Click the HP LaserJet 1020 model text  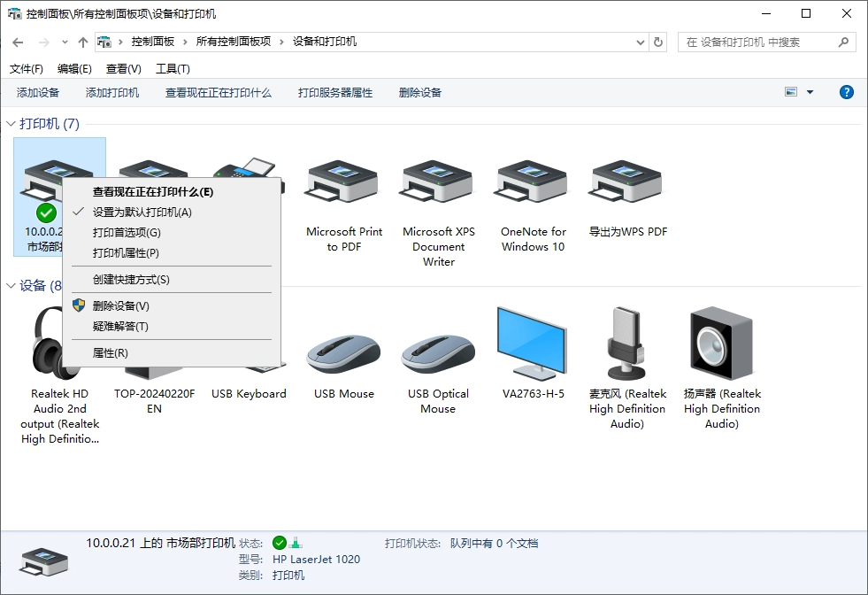[x=316, y=559]
